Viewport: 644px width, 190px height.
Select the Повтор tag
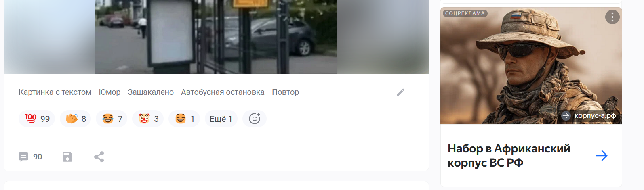click(285, 92)
